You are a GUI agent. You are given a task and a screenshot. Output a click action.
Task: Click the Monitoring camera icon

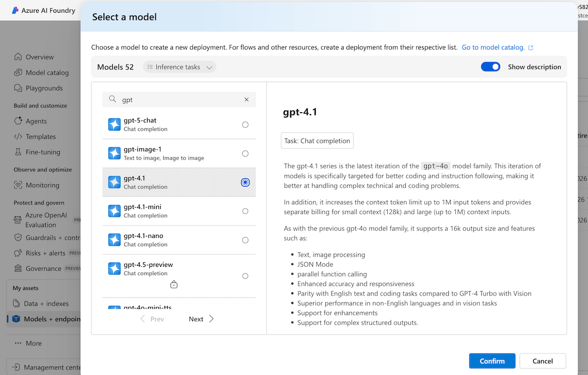click(18, 185)
